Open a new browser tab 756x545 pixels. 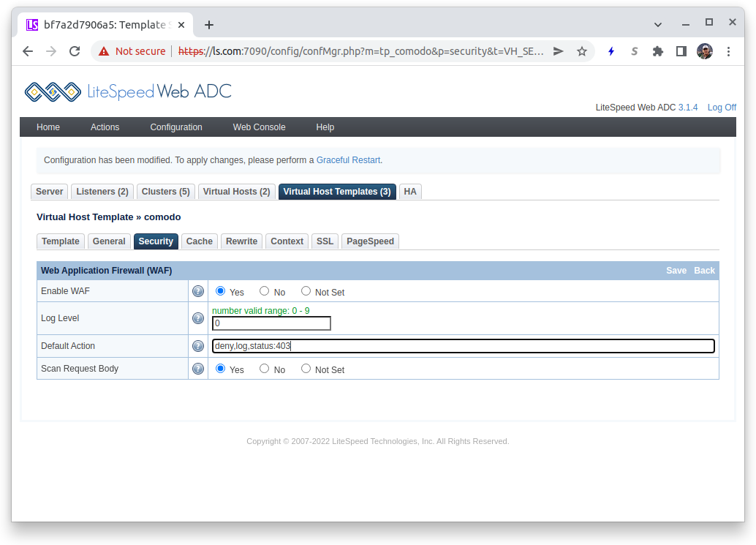point(209,25)
